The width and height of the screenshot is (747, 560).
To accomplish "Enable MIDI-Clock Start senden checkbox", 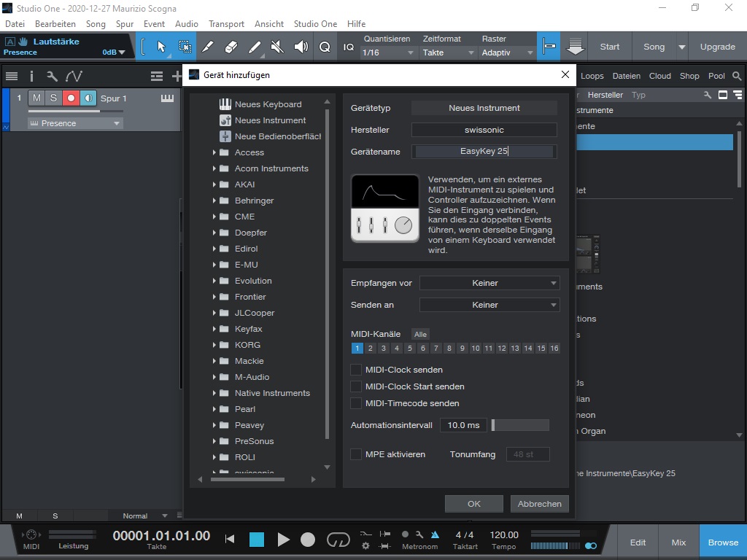I will click(x=356, y=386).
